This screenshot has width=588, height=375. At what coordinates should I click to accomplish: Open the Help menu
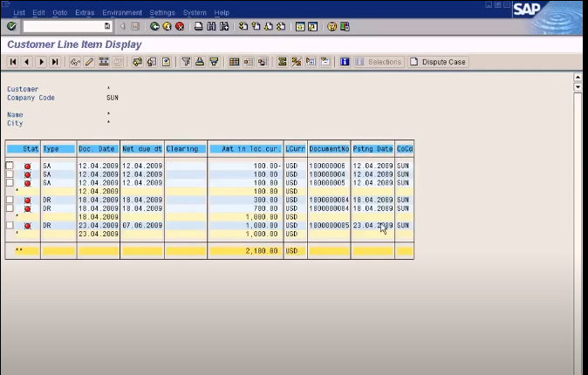click(x=222, y=13)
